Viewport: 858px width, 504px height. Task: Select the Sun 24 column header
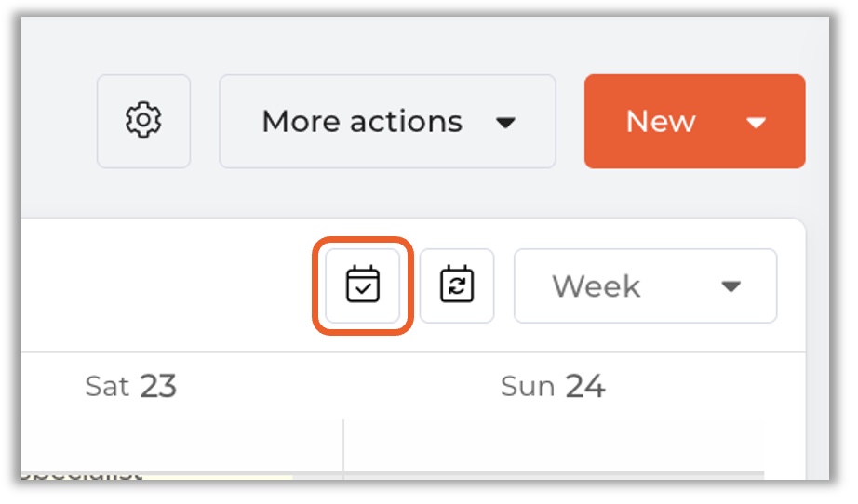[x=553, y=386]
